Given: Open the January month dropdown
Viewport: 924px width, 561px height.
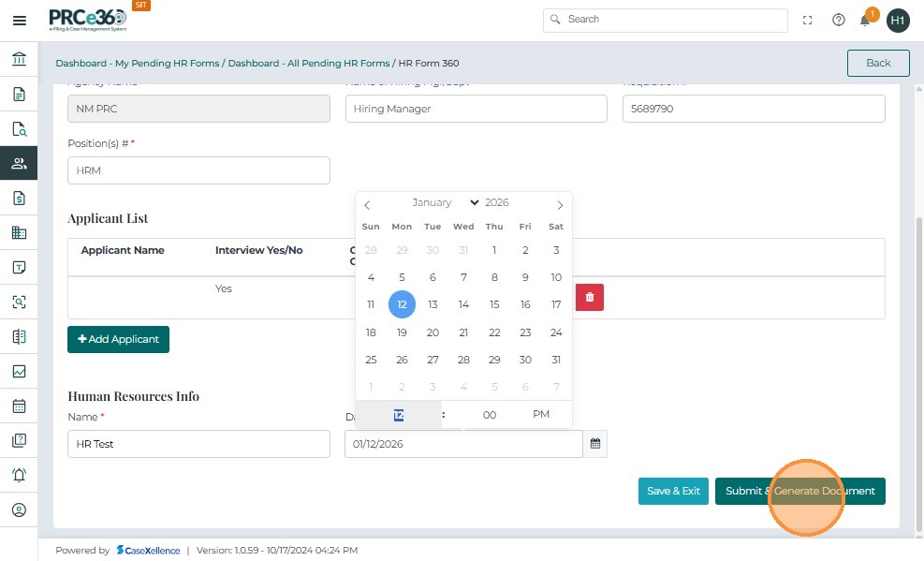Looking at the screenshot, I should (x=446, y=202).
